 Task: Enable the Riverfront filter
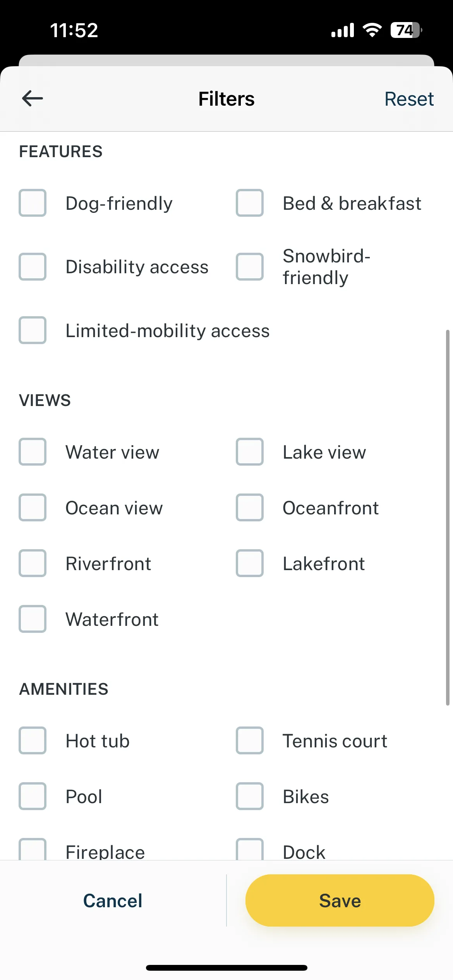33,563
